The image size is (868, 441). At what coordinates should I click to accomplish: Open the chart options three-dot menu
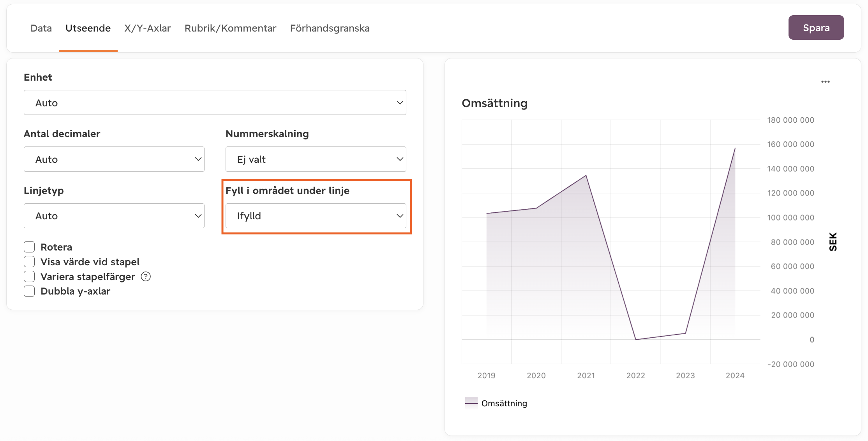pos(825,82)
